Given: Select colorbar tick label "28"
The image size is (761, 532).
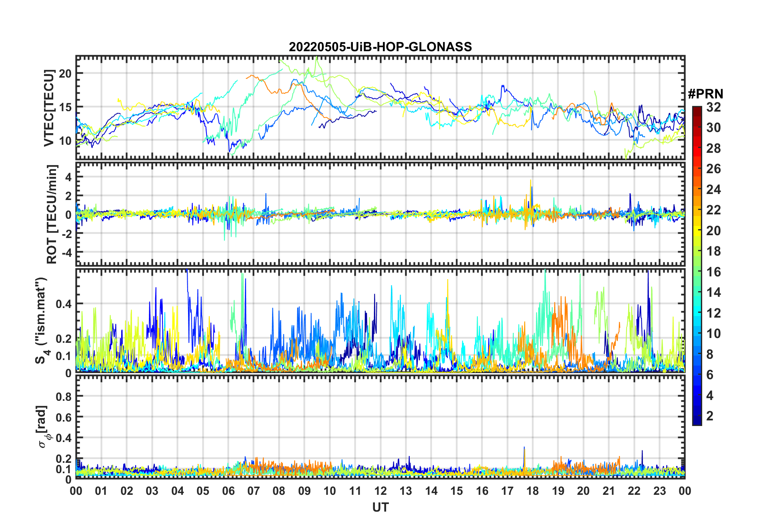Looking at the screenshot, I should [714, 148].
